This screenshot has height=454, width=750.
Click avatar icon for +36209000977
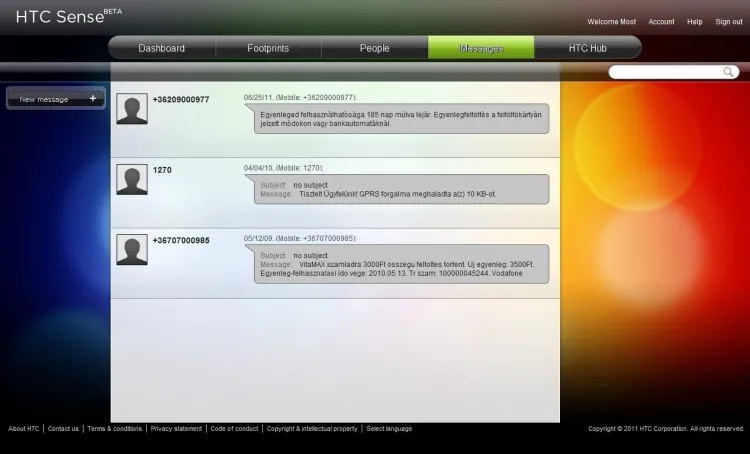point(132,109)
